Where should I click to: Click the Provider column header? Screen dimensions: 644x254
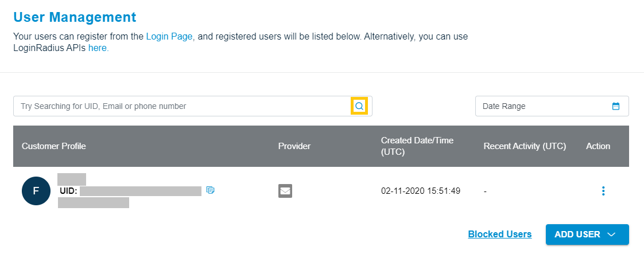(294, 146)
